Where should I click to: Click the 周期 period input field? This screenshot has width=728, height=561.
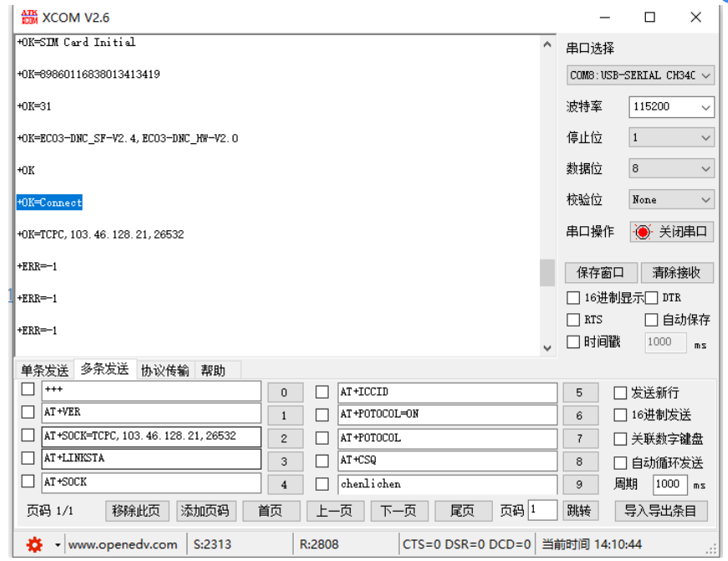click(669, 484)
